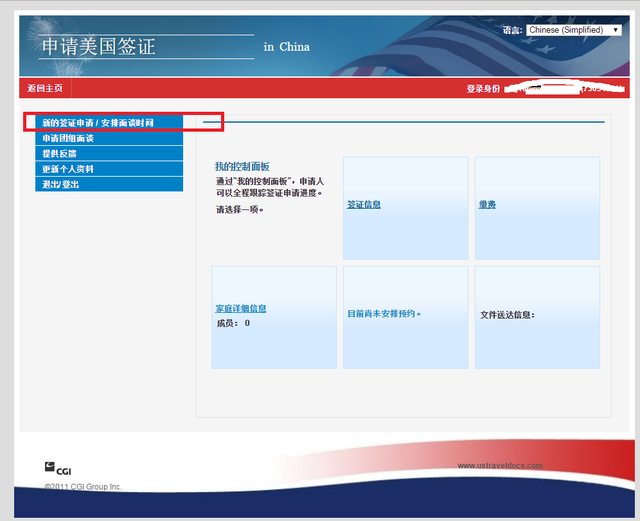
Task: Choose 提供反馈 sidebar entry
Action: (x=109, y=154)
